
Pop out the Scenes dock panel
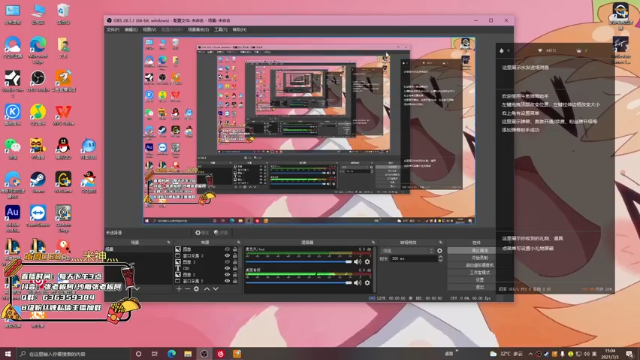click(169, 242)
